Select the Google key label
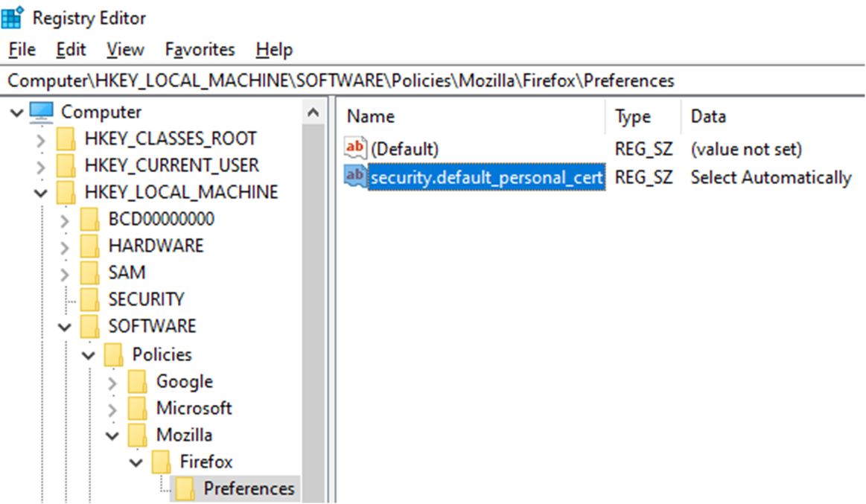Viewport: 866px width, 504px height. coord(185,381)
